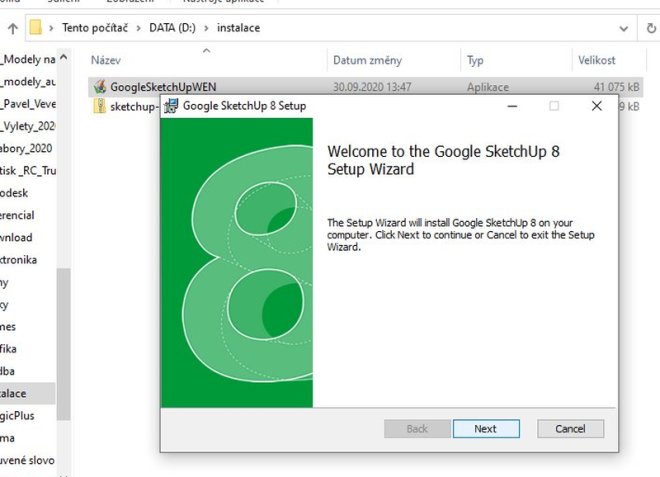Open vnload folder in navigation tree
The width and height of the screenshot is (660, 477).
(16, 238)
